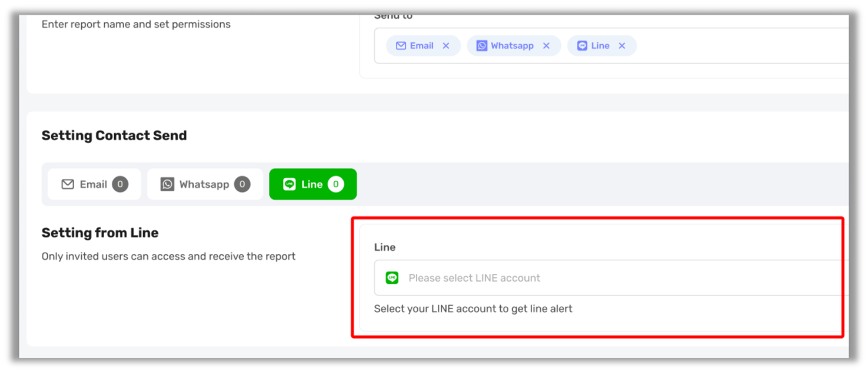
Task: Remove the Email chip from Send to
Action: click(445, 46)
